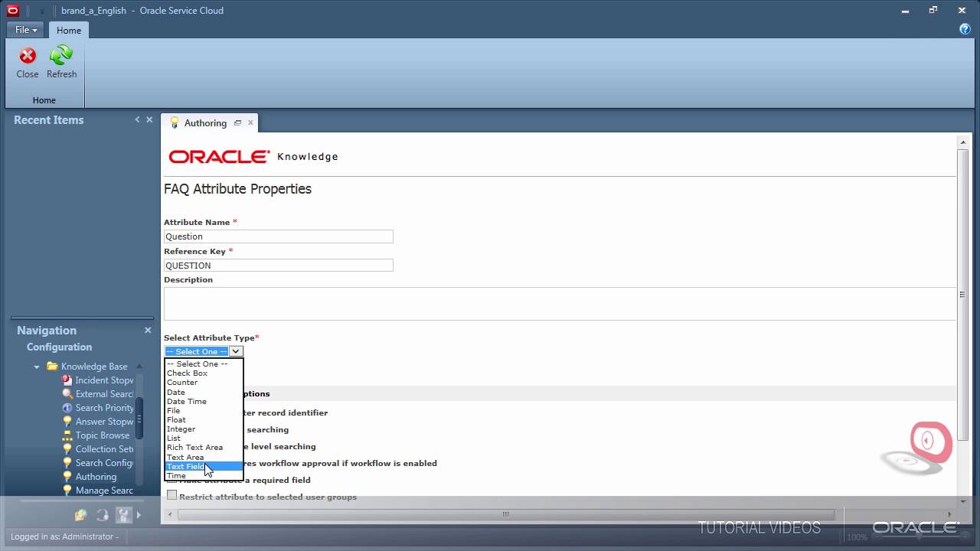Select File in the type list
This screenshot has width=980, height=551.
point(204,410)
